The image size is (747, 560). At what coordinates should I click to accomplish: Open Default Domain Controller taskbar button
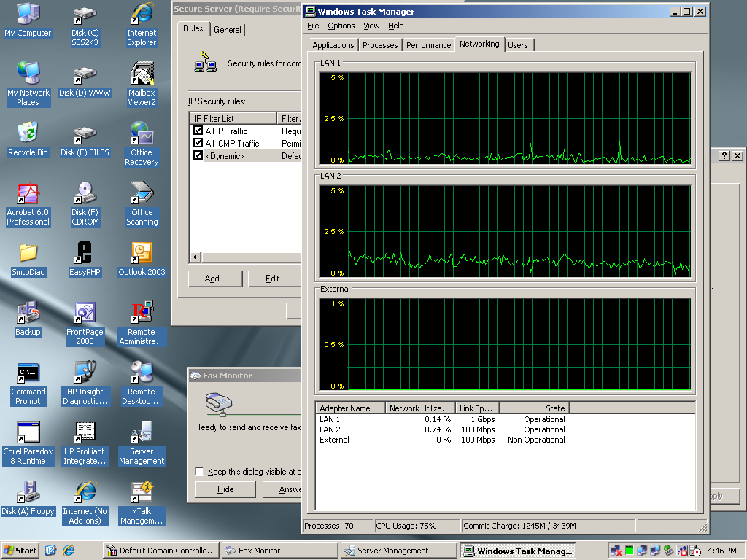pyautogui.click(x=161, y=551)
